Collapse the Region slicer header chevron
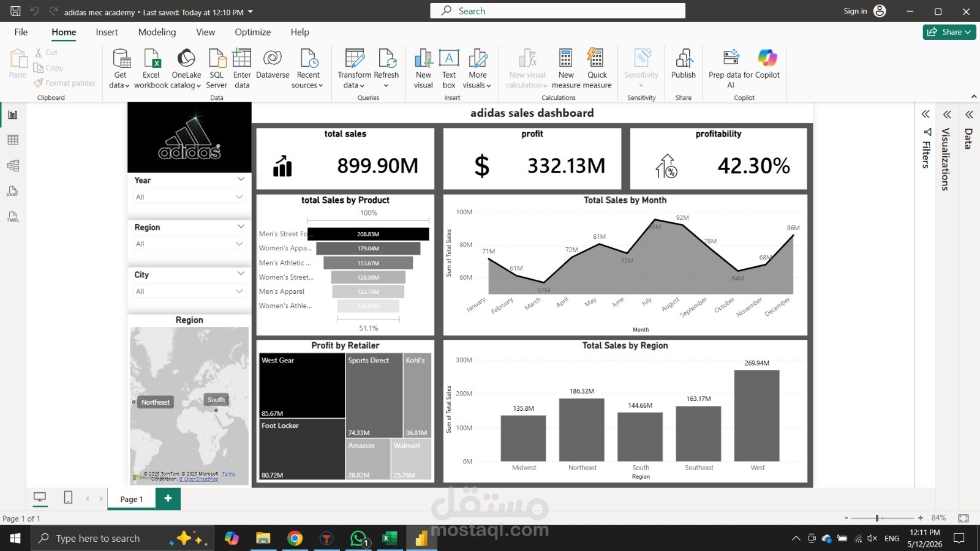 [x=241, y=227]
